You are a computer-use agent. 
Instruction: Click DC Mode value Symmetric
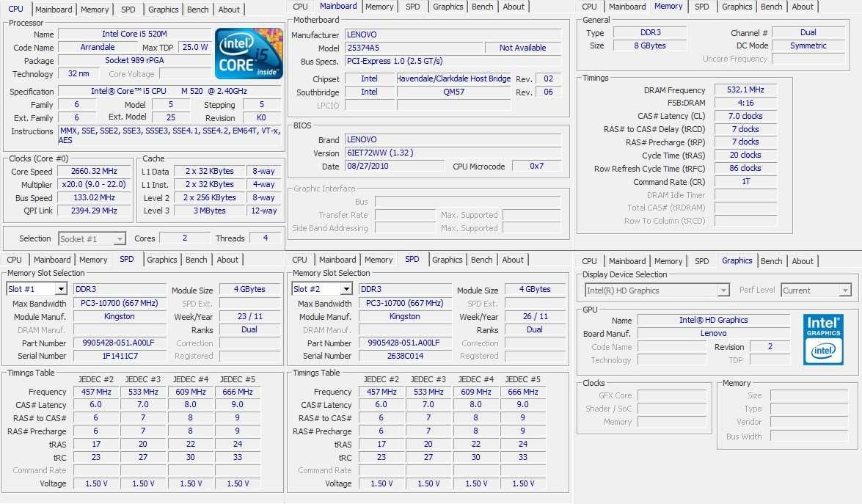tap(808, 46)
